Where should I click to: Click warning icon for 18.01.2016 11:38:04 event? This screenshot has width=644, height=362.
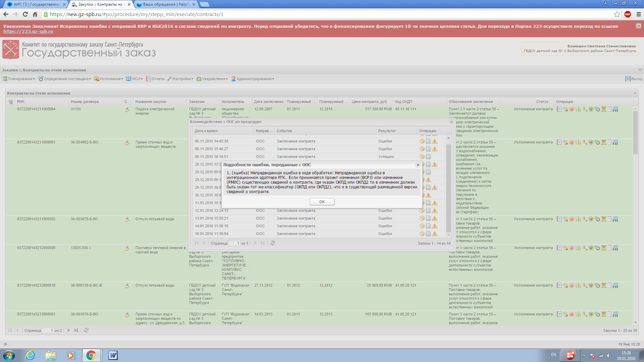(x=435, y=234)
